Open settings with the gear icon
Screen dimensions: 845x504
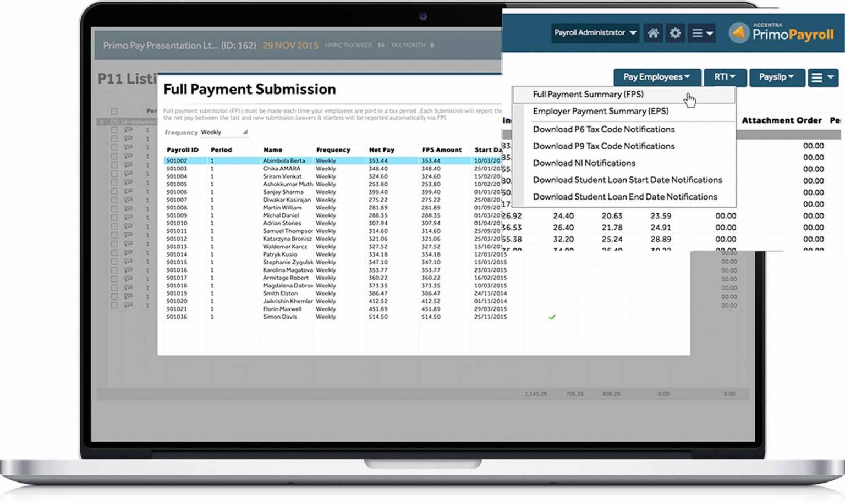(675, 33)
